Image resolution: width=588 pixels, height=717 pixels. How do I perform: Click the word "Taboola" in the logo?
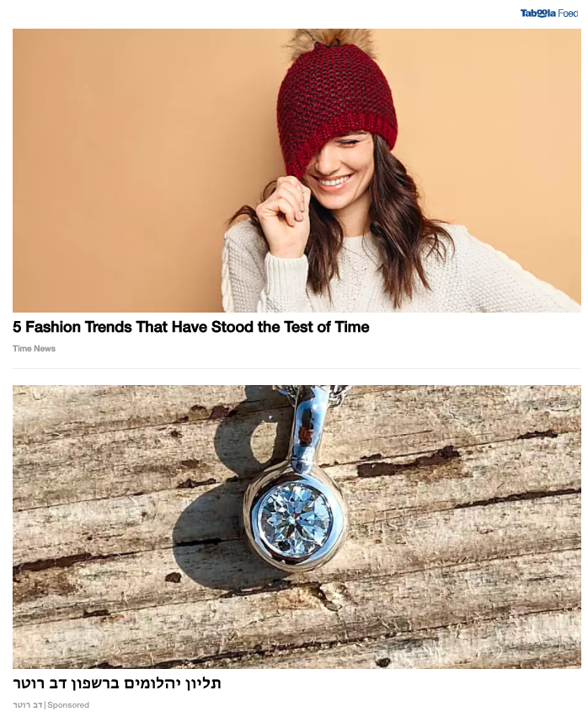(538, 13)
